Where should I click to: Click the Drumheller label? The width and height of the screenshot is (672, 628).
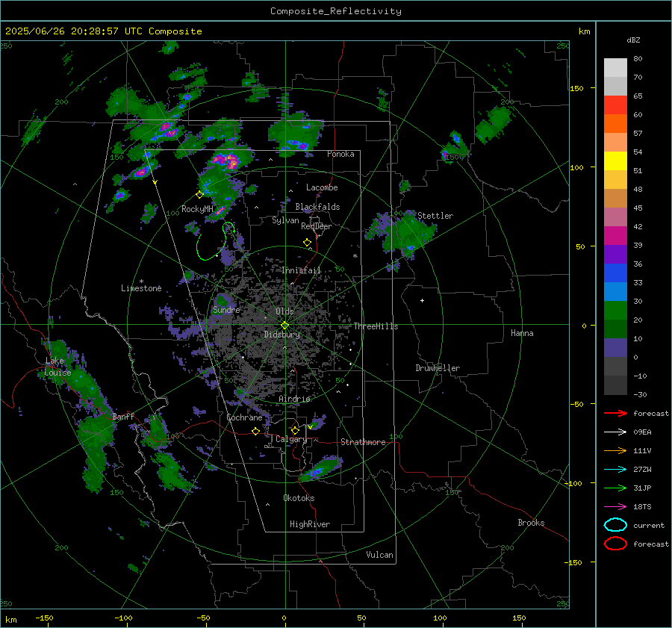pos(438,368)
